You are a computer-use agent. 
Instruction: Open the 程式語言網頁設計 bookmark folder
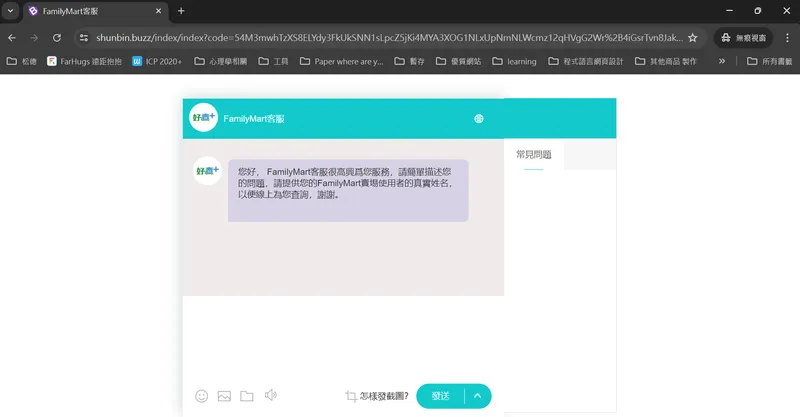coord(586,61)
